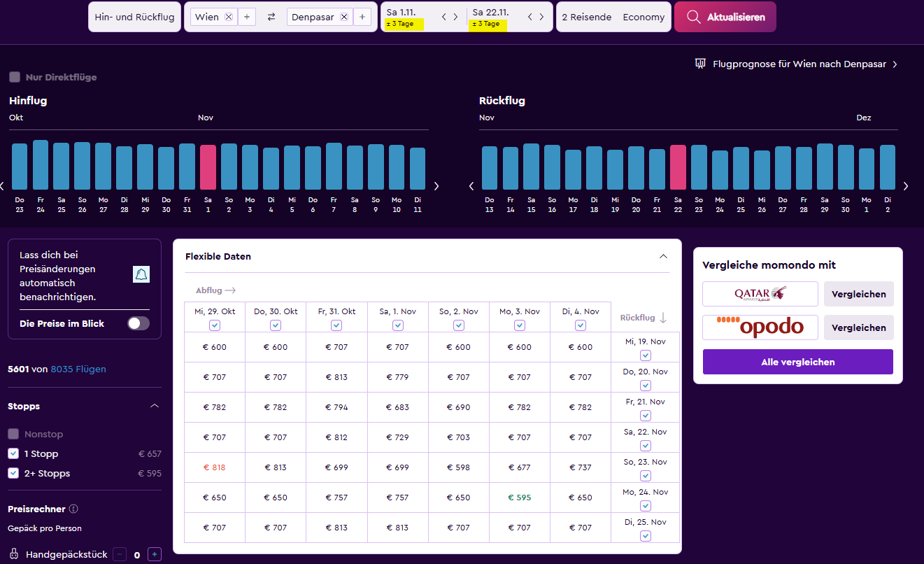The width and height of the screenshot is (924, 564).
Task: Move departure date to next day
Action: (456, 17)
